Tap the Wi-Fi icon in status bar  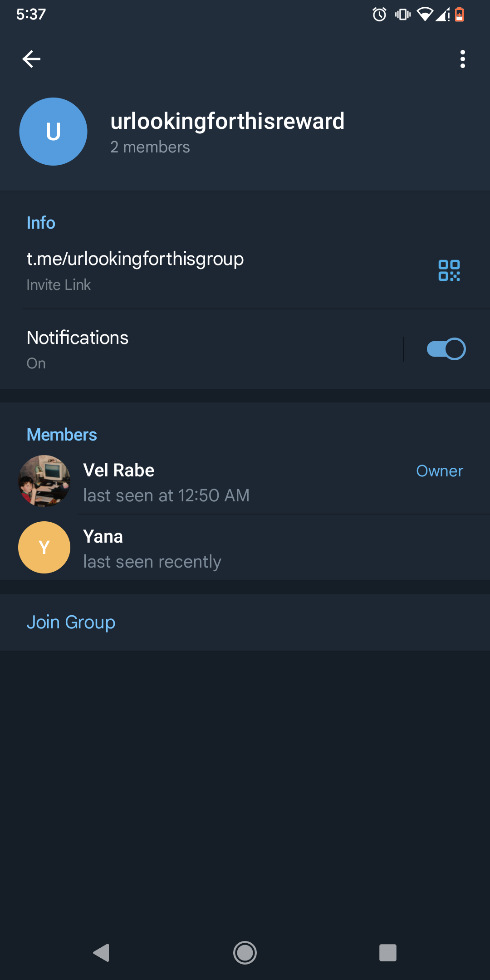point(425,15)
